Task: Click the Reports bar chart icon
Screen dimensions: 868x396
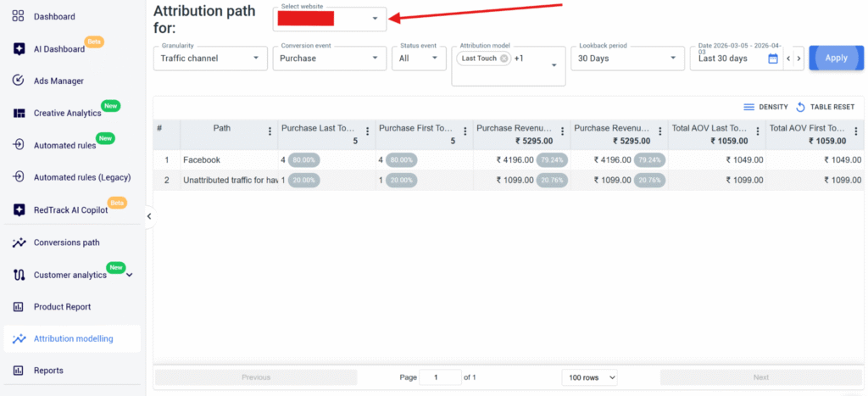Action: click(x=19, y=371)
